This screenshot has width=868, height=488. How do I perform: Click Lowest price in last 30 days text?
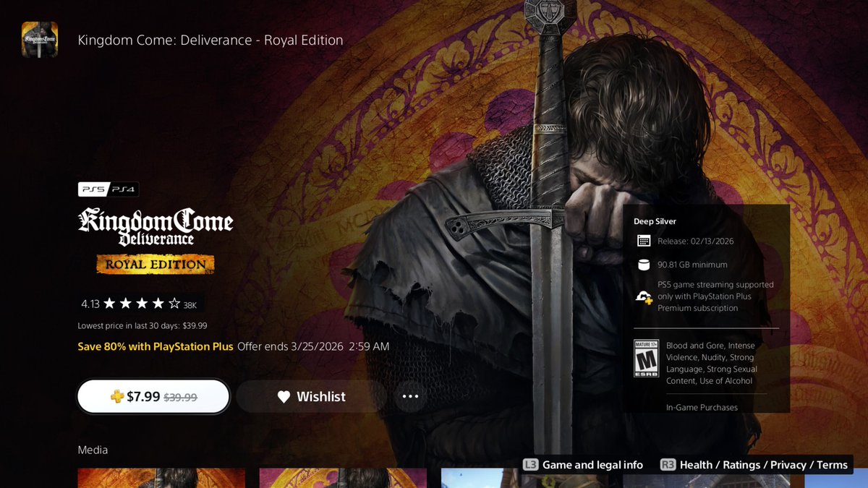tap(142, 325)
